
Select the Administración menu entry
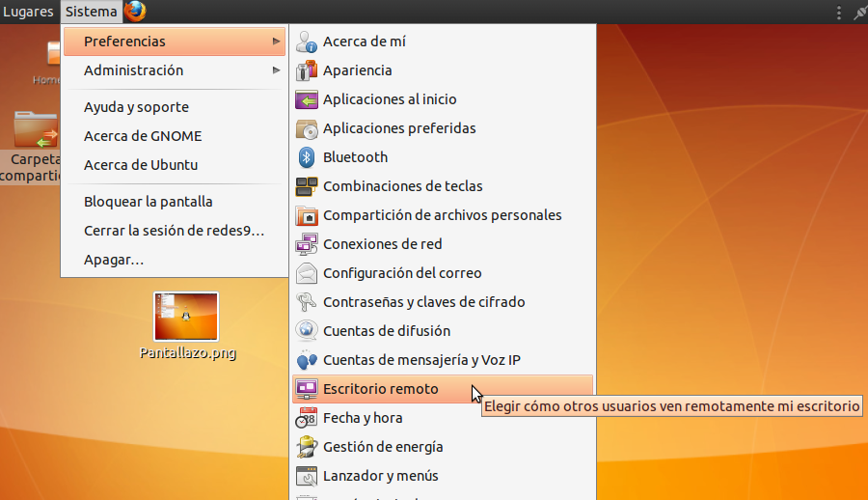[x=175, y=70]
